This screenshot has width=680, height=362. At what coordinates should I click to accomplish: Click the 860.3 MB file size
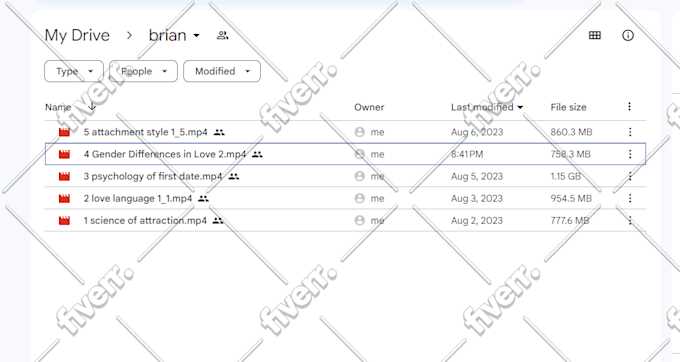tap(571, 132)
